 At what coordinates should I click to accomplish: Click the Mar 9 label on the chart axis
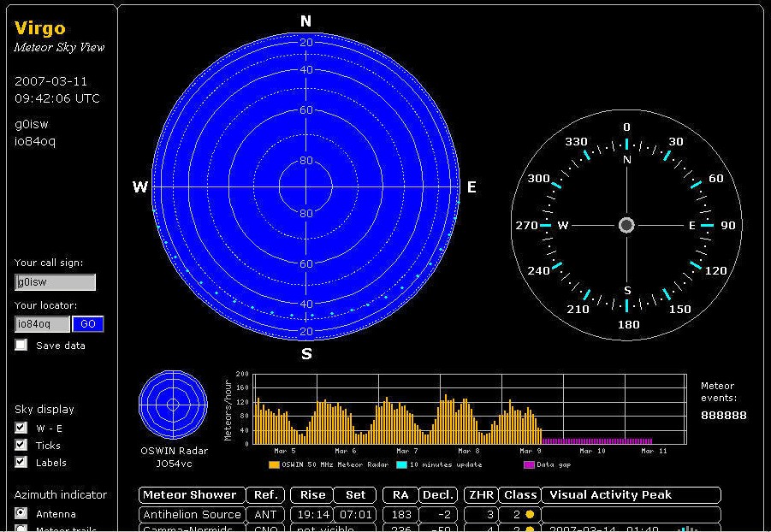coord(530,451)
